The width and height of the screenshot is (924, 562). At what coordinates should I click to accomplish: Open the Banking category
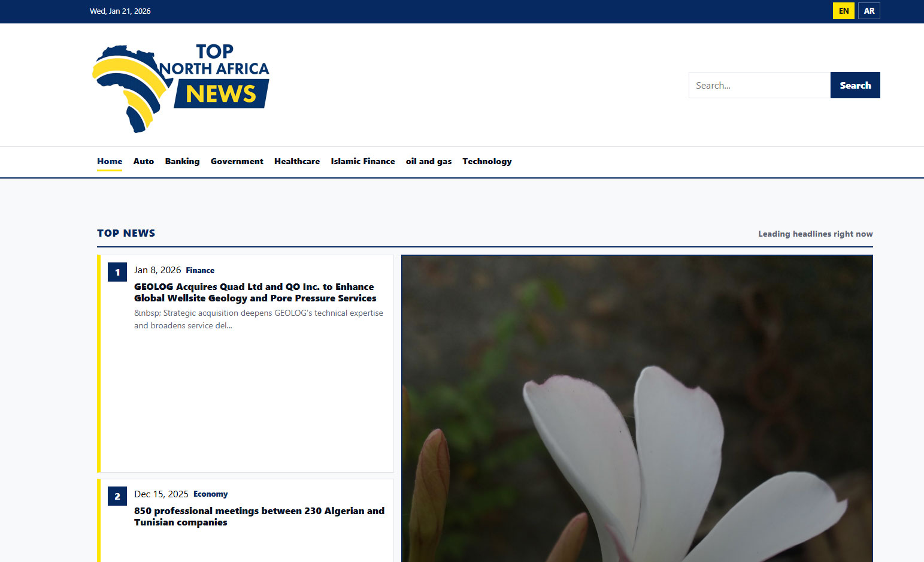point(182,161)
